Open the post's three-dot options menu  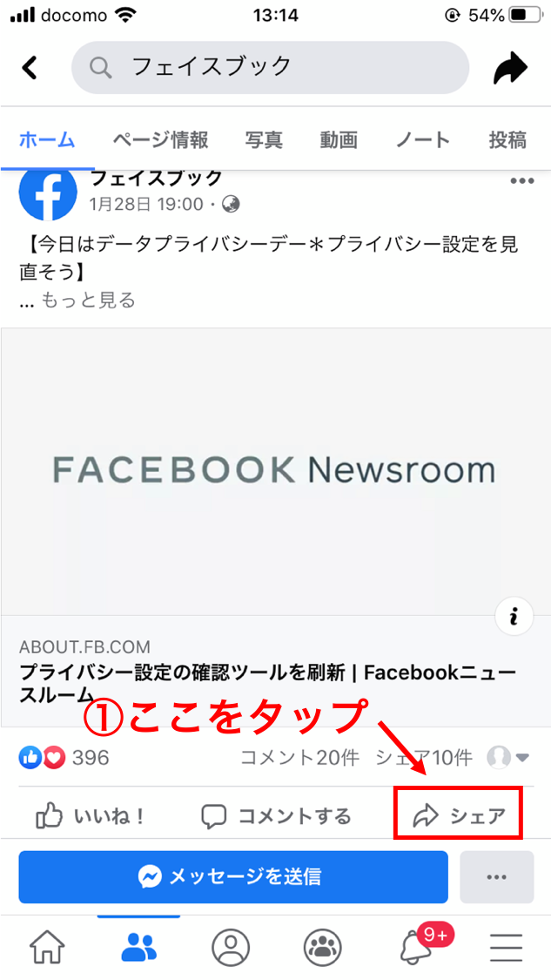[x=522, y=181]
